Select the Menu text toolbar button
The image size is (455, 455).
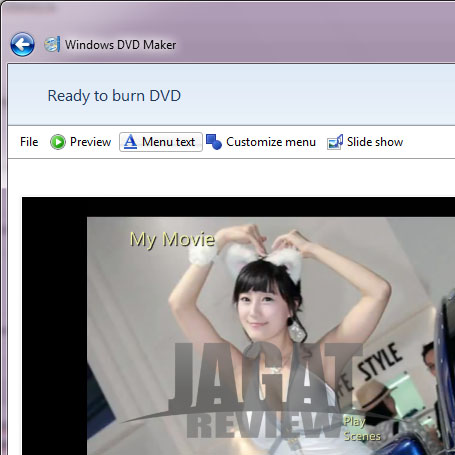click(161, 142)
